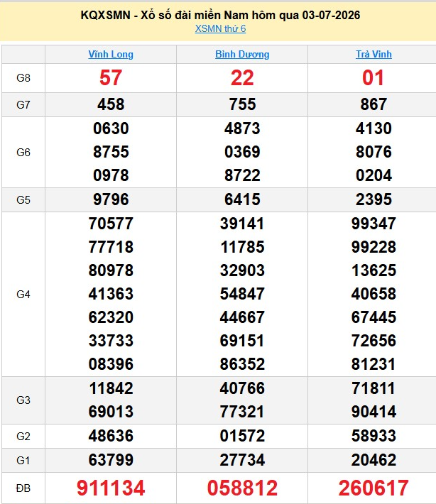This screenshot has width=436, height=504.
Task: Open the Bình Dương province link
Action: click(242, 55)
